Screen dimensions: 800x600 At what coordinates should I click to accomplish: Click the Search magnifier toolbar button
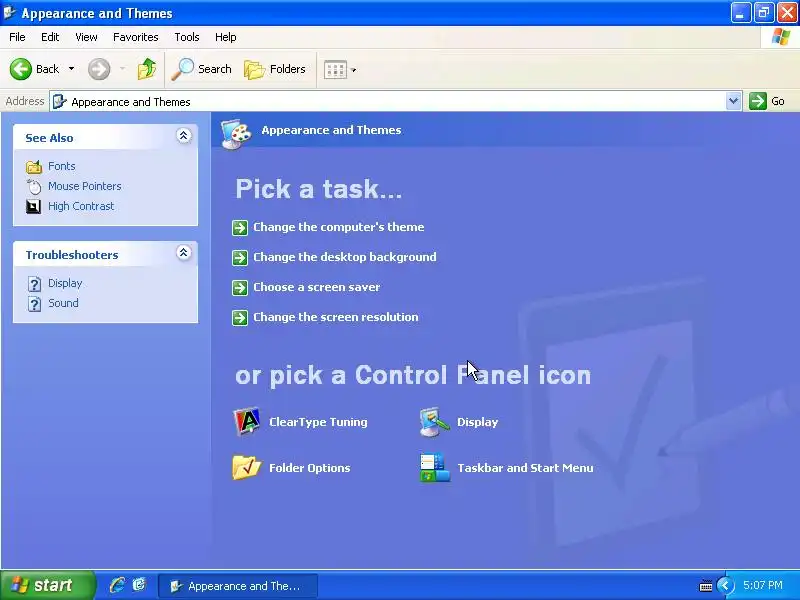[202, 69]
